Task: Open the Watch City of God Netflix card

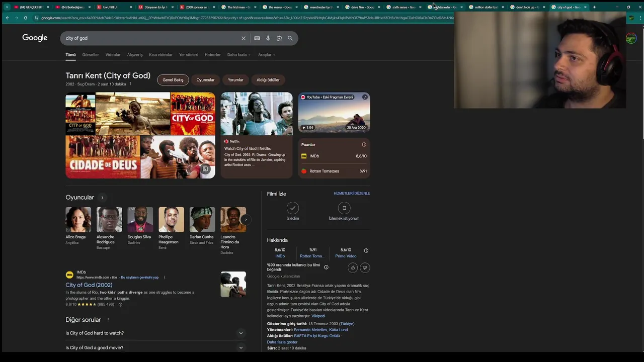Action: [257, 135]
